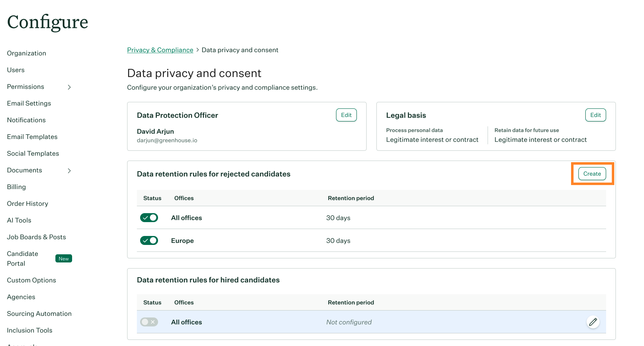Screen dimensions: 644x346
Task: Open AI Tools settings
Action: coord(19,220)
